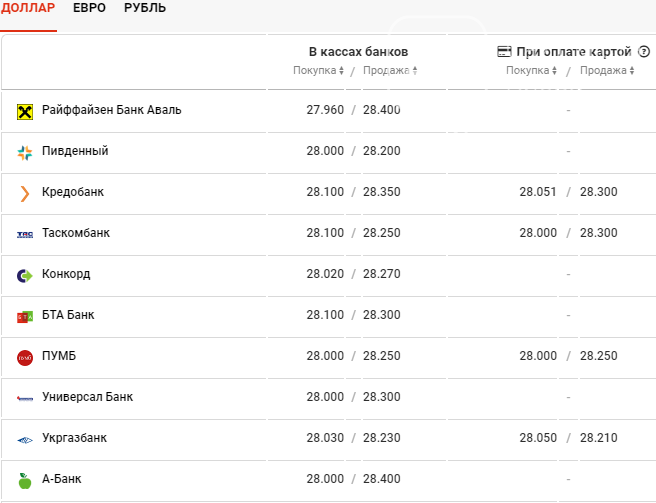656x503 pixels.
Task: Sort card payment Покупка column
Action: 531,70
